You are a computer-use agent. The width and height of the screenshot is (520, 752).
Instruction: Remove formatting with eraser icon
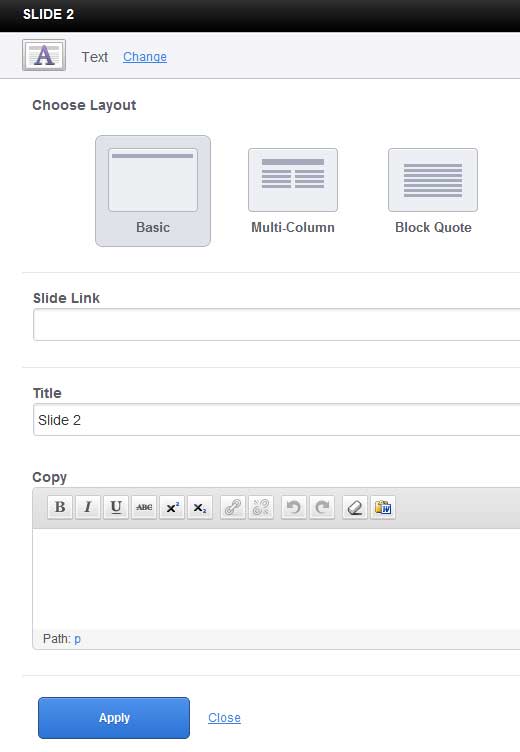355,507
